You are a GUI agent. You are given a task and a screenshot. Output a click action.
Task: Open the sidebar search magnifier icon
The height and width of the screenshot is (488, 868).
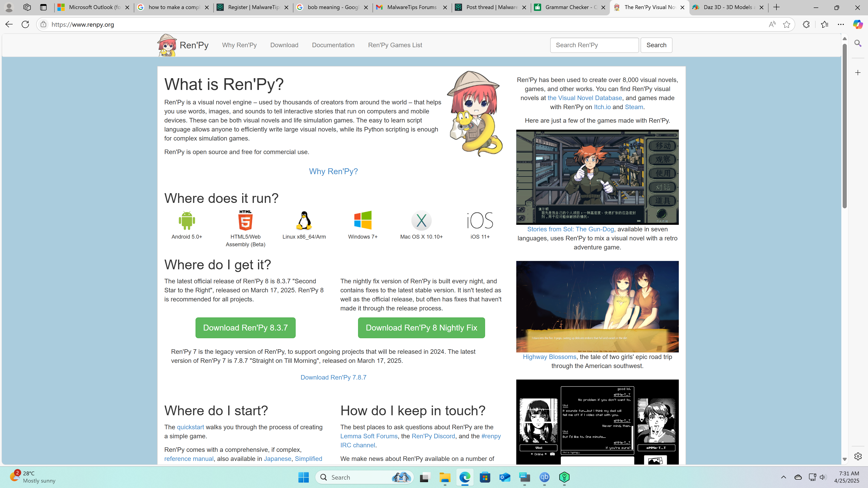click(858, 43)
